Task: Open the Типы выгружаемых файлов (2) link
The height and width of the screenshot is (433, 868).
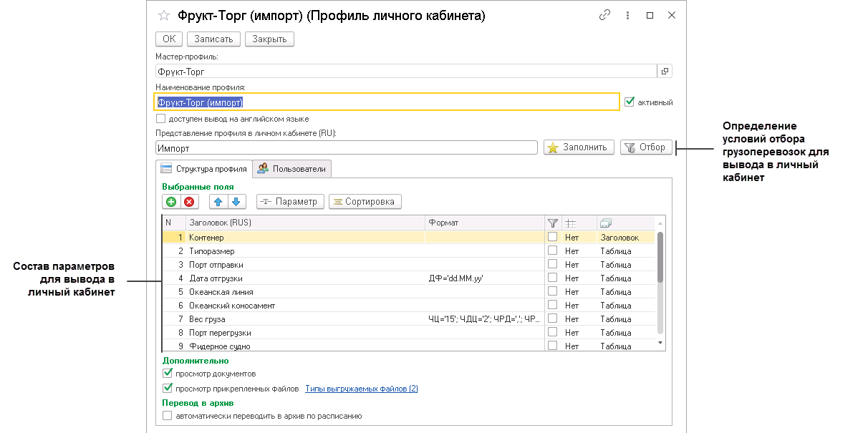Action: click(362, 389)
